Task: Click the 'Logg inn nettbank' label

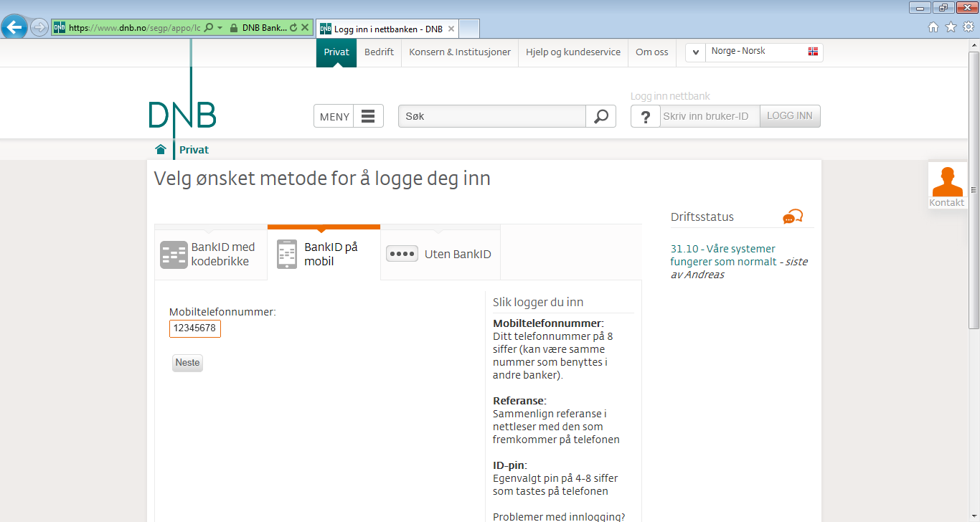Action: coord(670,96)
